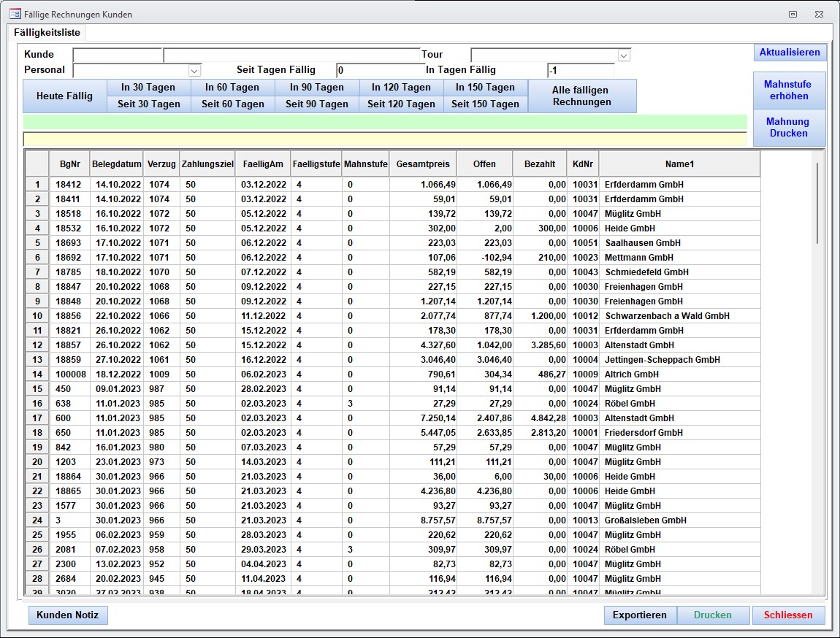840x638 pixels.
Task: Click the Mahnung Drucken button
Action: 789,128
